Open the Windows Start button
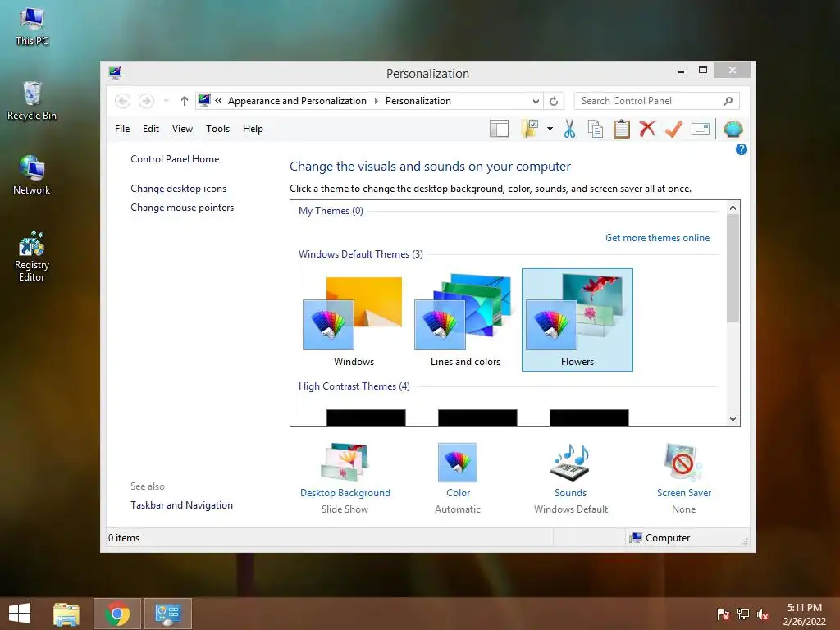Viewport: 840px width, 630px height. 20,614
